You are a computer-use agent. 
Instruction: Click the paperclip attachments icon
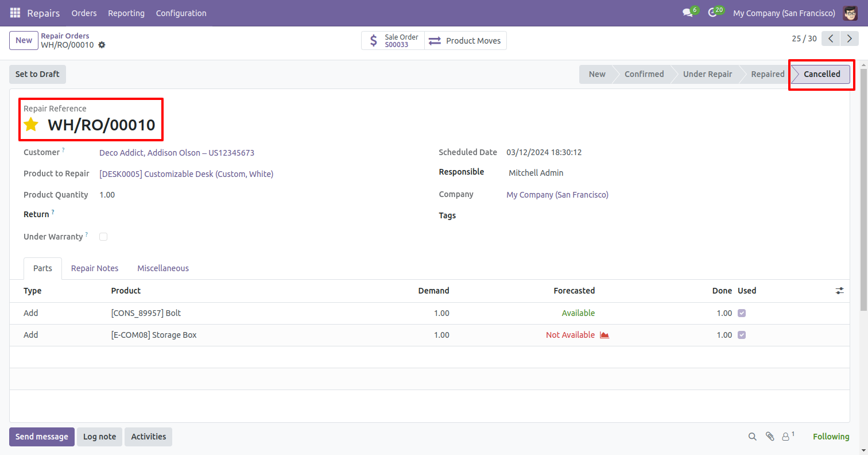770,437
